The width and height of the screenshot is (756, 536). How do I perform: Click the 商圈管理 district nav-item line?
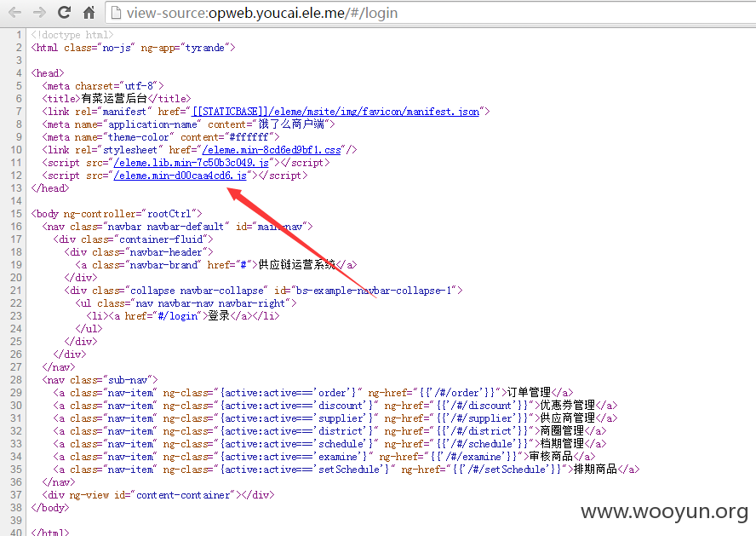329,431
